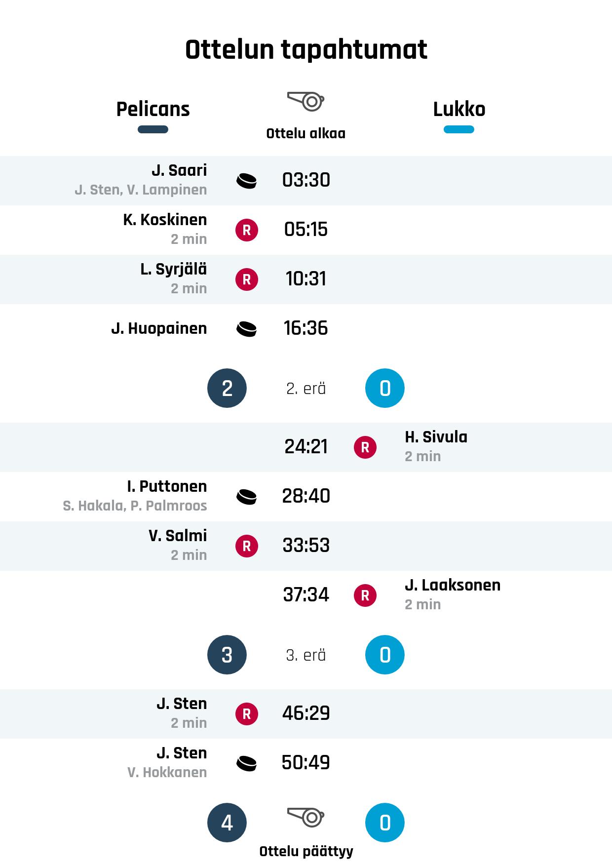Click the puck icon at 50:49
The height and width of the screenshot is (868, 612).
pyautogui.click(x=246, y=763)
